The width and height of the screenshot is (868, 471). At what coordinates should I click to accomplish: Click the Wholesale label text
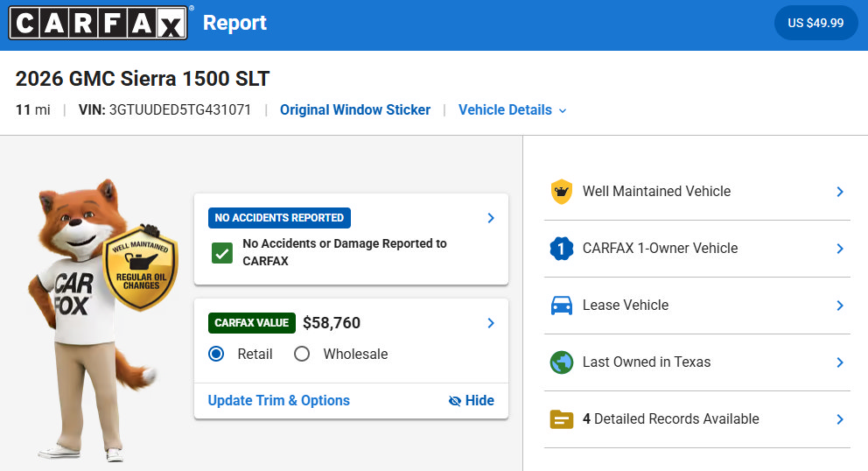click(355, 354)
